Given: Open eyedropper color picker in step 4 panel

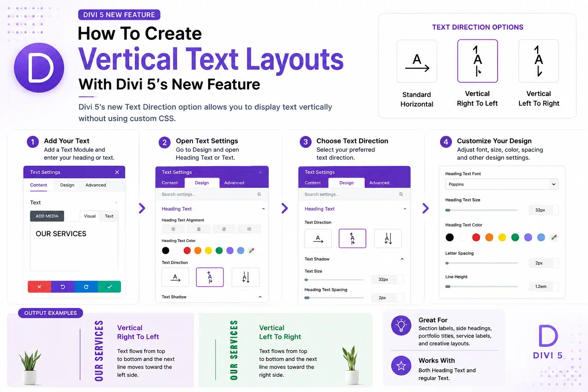Looking at the screenshot, I should (x=554, y=237).
